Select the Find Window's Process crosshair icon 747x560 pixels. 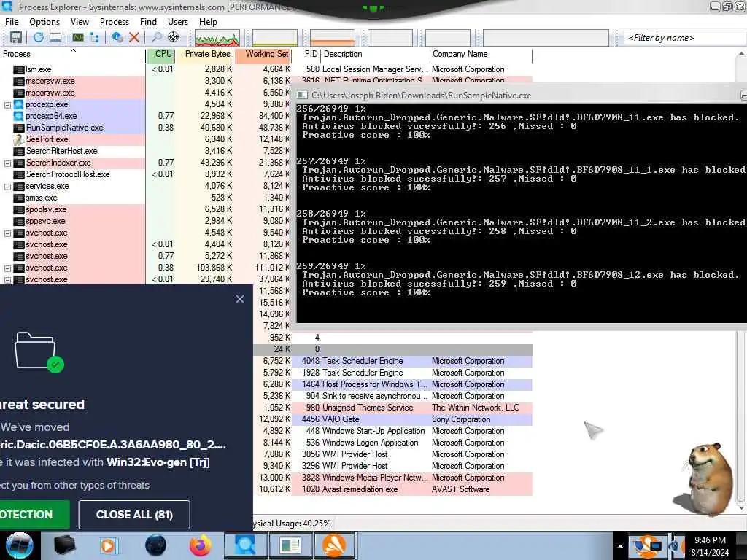pos(174,37)
